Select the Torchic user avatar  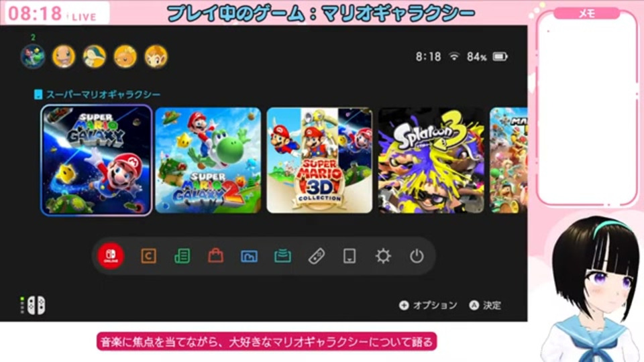click(125, 56)
